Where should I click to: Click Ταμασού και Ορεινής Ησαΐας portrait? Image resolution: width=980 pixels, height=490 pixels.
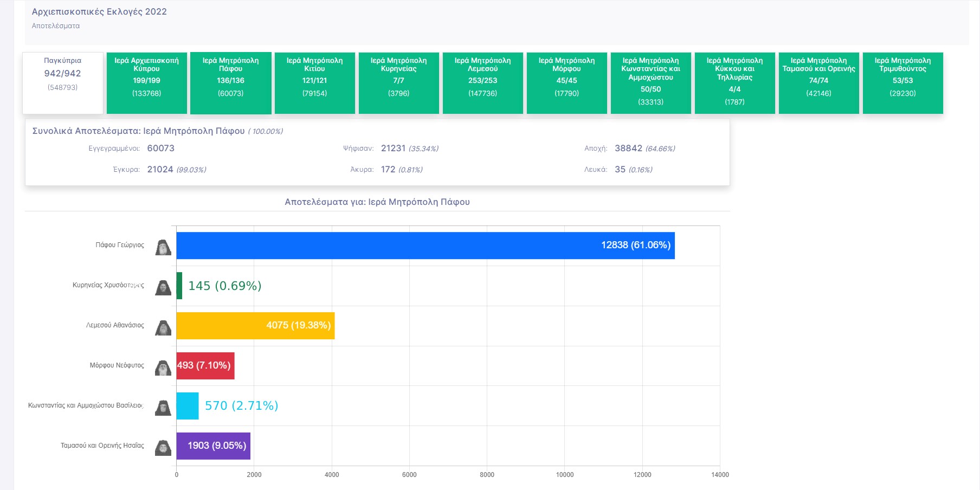163,448
